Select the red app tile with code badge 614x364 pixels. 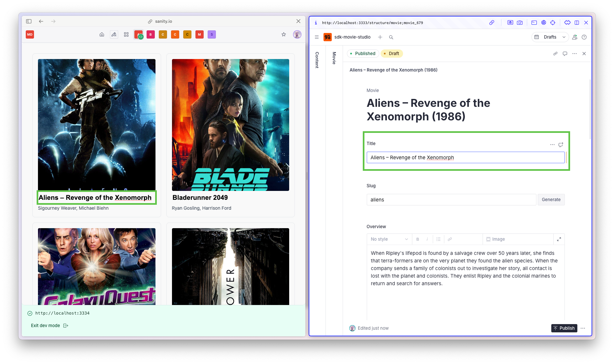[x=138, y=34]
